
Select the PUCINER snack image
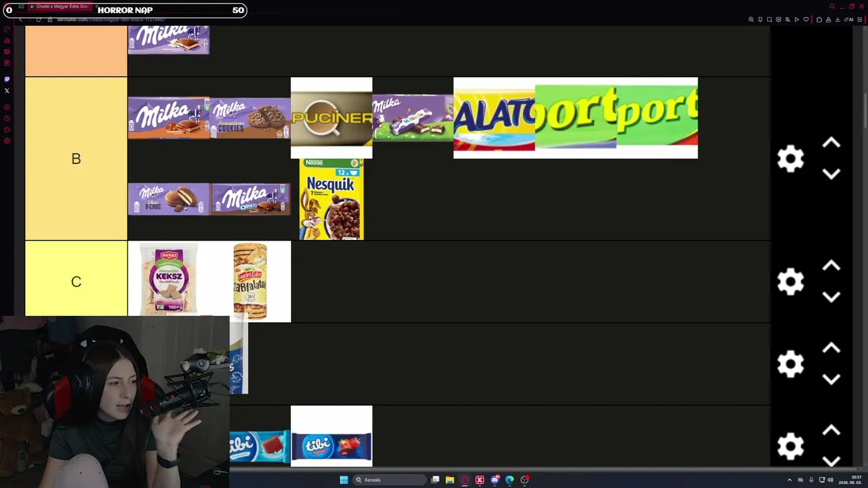[x=332, y=118]
